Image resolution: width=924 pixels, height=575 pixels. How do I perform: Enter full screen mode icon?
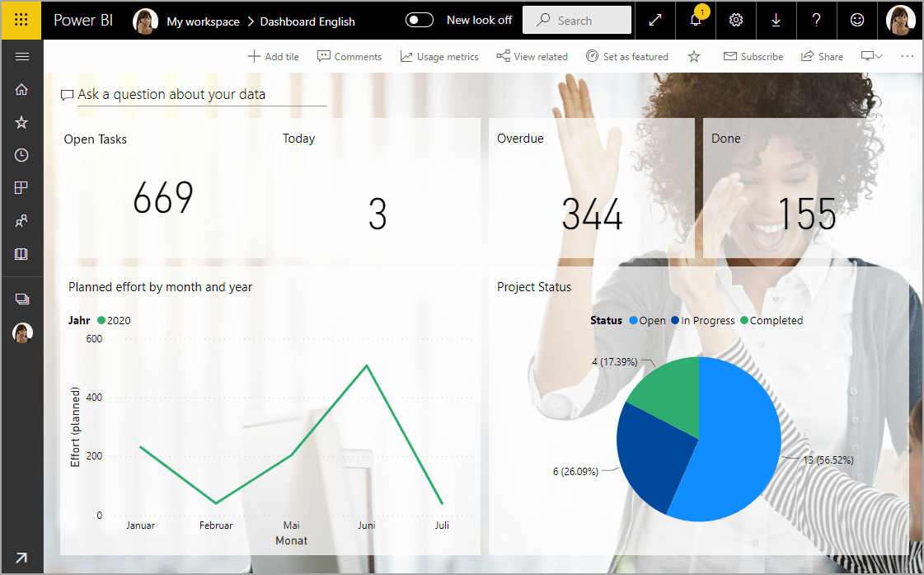coord(655,20)
